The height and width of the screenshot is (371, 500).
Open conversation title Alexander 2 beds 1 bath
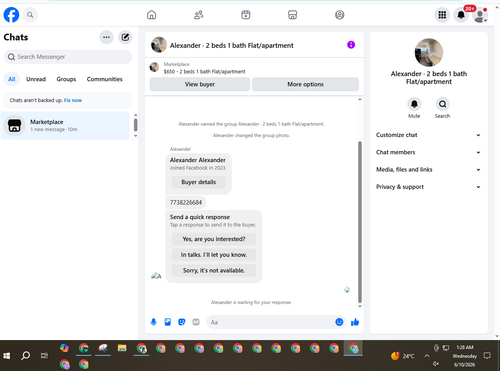(x=232, y=46)
